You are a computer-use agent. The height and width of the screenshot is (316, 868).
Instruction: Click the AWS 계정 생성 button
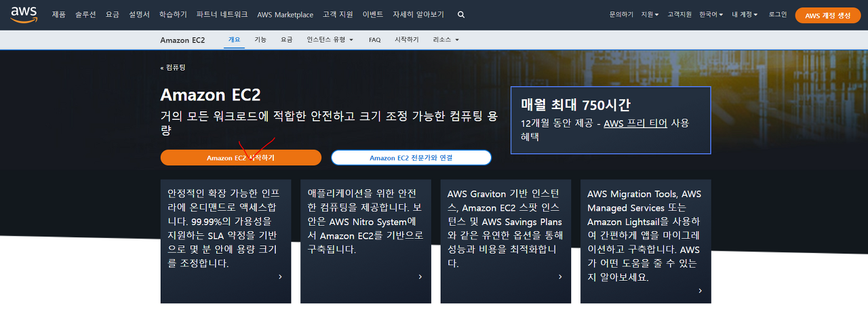[x=827, y=16]
